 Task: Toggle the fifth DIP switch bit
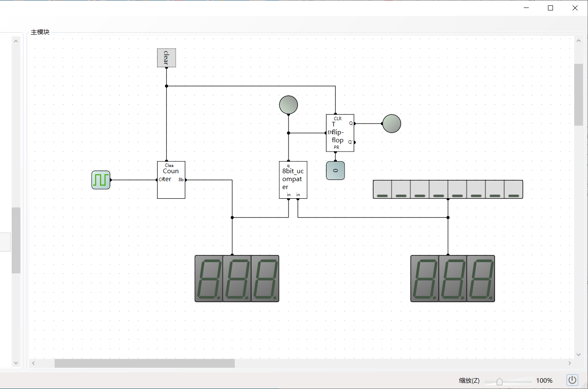(457, 189)
